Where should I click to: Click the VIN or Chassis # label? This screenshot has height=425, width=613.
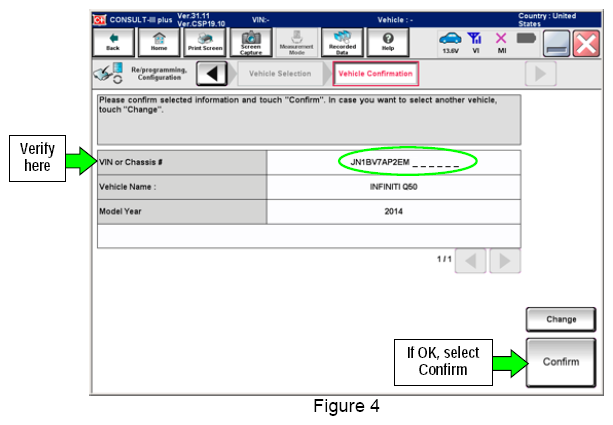[131, 162]
